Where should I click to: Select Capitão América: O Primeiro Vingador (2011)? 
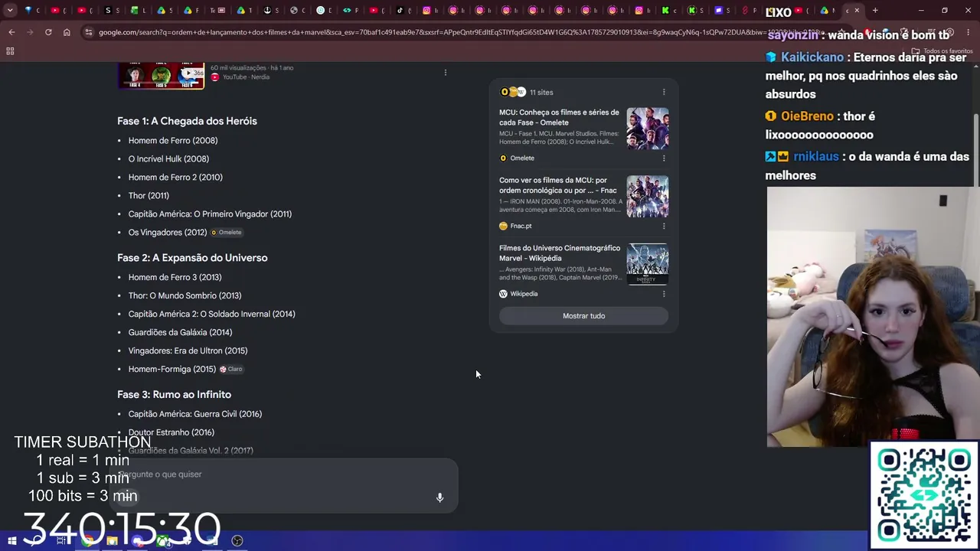point(210,214)
